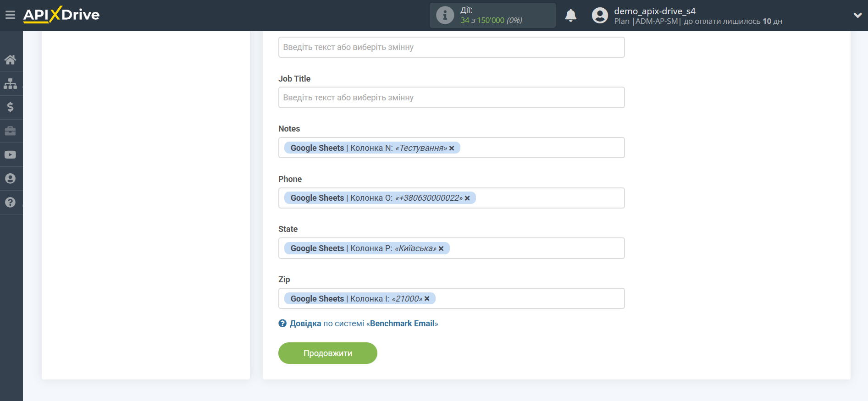Click the ApiX-Drive logo
The image size is (868, 401).
pos(61,15)
